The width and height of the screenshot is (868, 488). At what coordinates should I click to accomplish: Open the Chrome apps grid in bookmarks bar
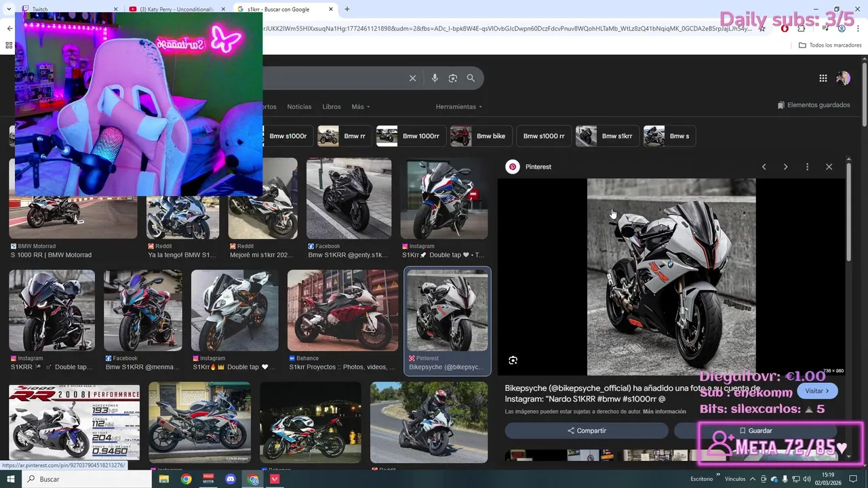click(x=9, y=45)
